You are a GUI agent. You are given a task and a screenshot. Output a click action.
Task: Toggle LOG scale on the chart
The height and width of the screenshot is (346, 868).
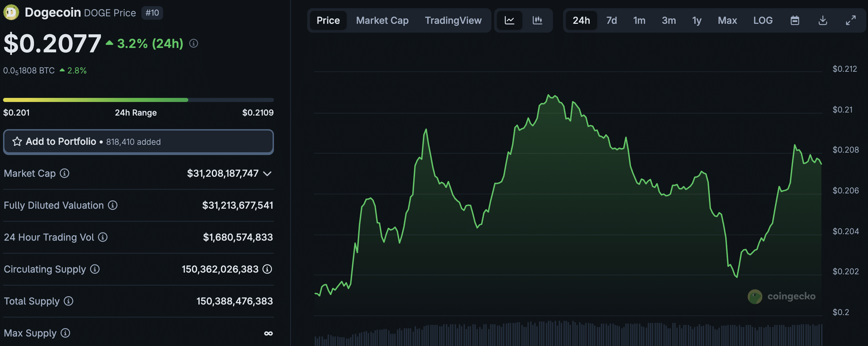pyautogui.click(x=763, y=20)
